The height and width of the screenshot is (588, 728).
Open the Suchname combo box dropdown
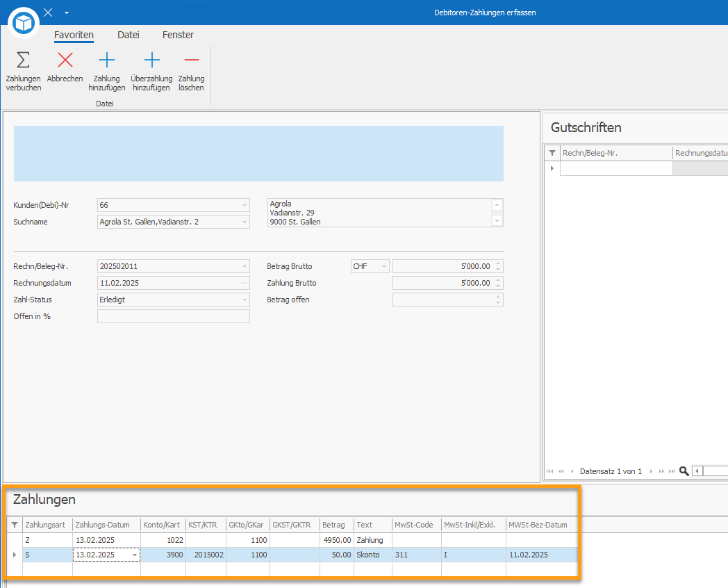tap(244, 222)
